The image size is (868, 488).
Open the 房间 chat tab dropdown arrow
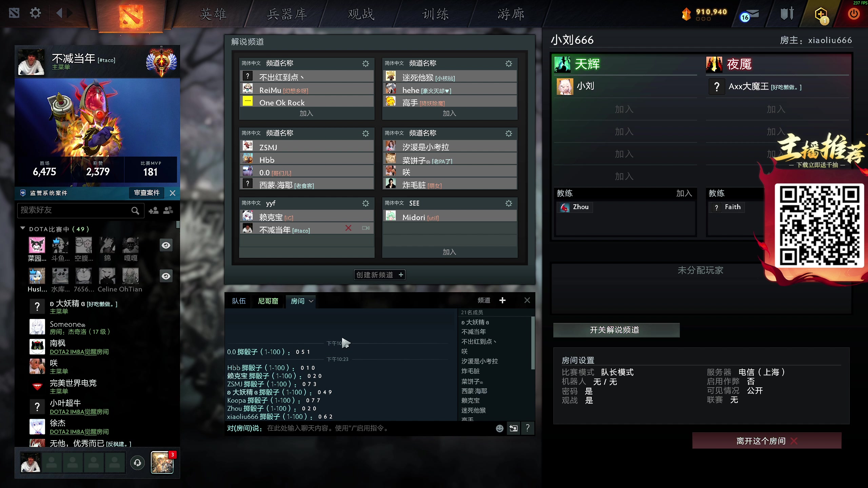coord(311,301)
